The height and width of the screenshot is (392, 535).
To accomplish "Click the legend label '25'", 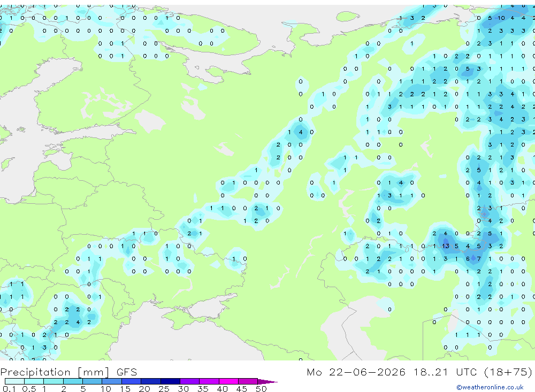I will click(164, 389).
